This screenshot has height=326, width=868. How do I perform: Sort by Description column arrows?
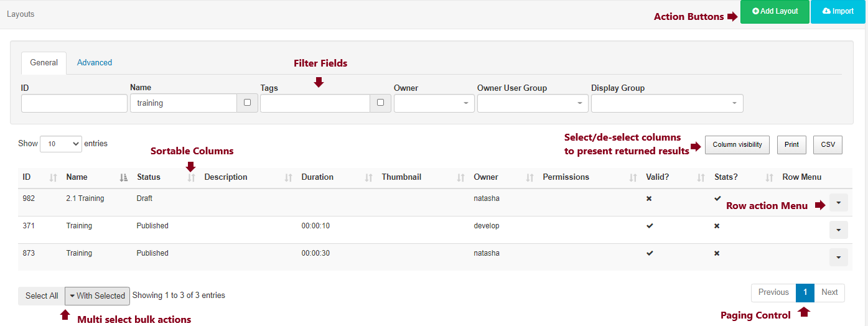pos(288,178)
